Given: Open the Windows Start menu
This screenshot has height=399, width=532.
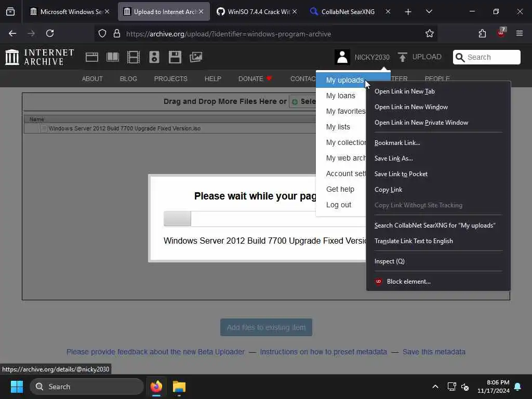Looking at the screenshot, I should point(17,387).
